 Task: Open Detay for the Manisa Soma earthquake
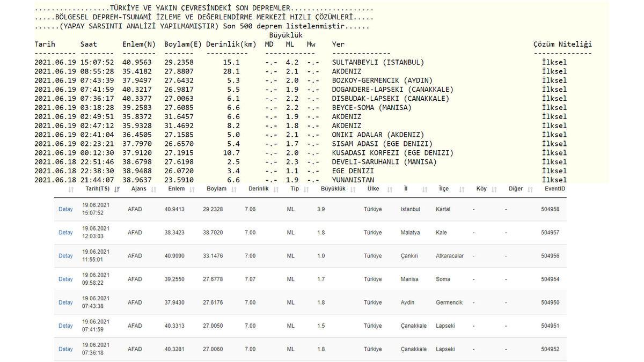(65, 279)
